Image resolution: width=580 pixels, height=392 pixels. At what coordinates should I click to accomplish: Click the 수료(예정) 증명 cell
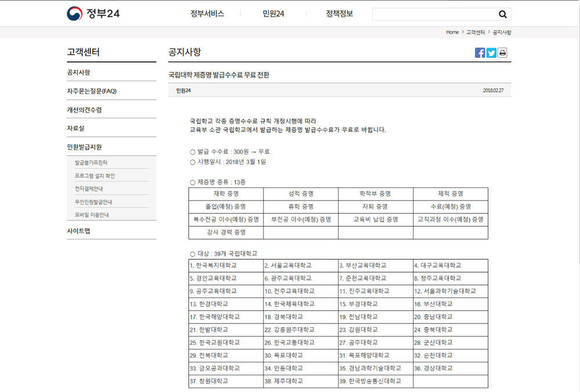[x=451, y=206]
